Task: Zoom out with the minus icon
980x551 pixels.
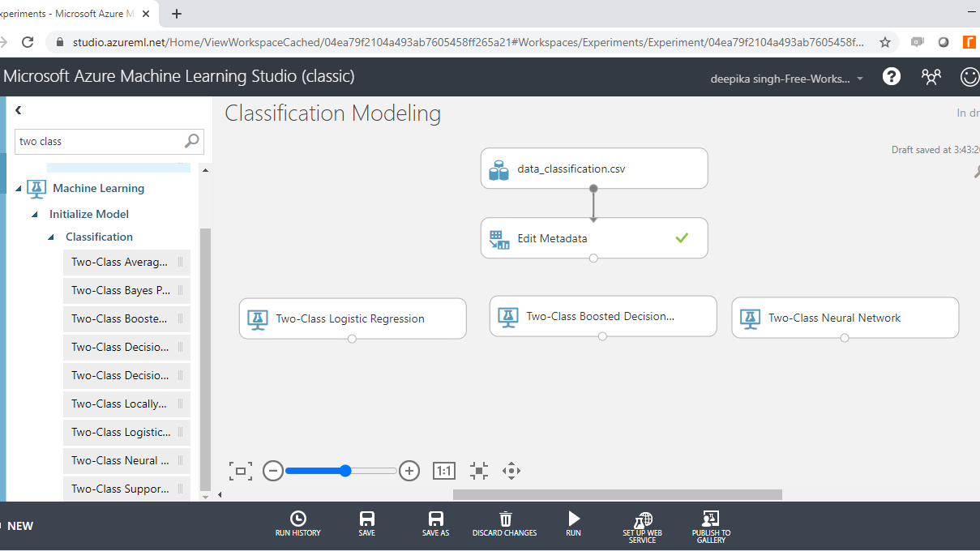Action: point(273,471)
